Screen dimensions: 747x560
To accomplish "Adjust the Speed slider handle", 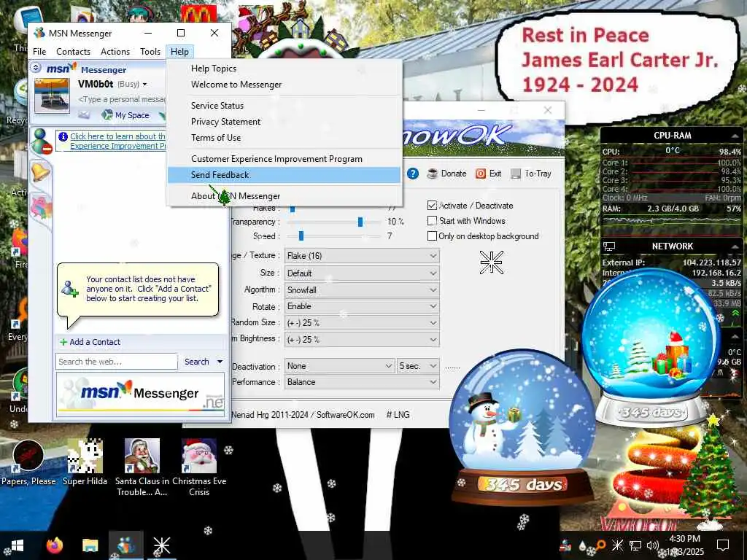I will [301, 236].
